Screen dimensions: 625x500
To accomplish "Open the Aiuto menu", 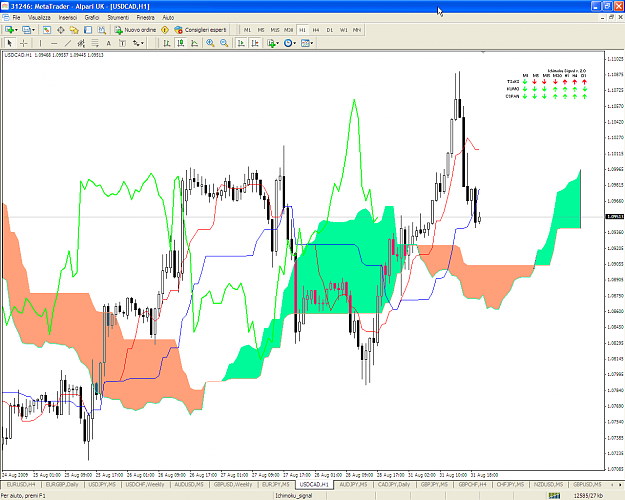I will [168, 18].
